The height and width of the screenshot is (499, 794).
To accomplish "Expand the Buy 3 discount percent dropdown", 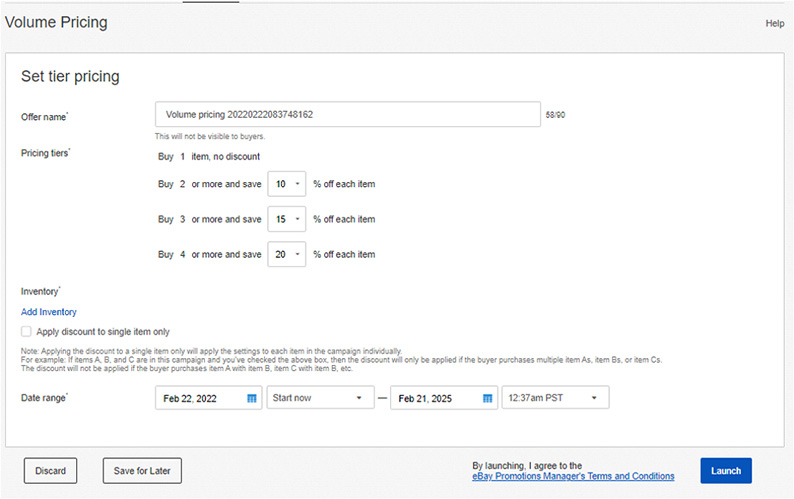I will point(286,219).
